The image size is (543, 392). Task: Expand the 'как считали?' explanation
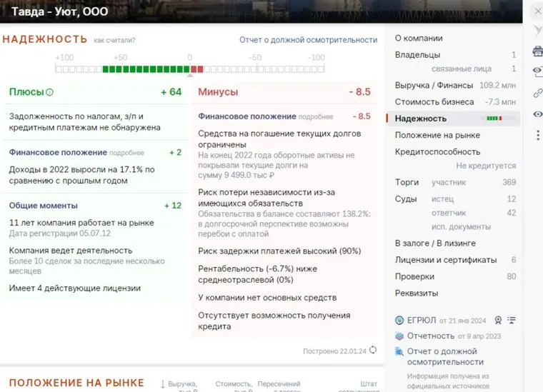pos(114,41)
